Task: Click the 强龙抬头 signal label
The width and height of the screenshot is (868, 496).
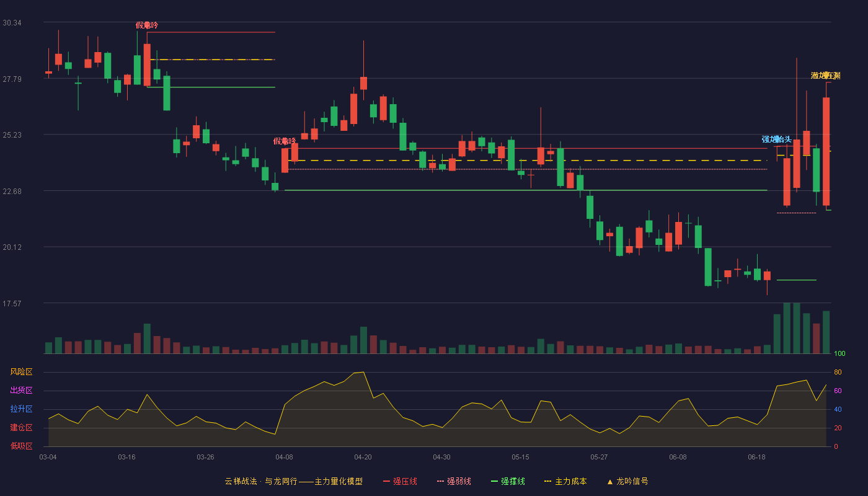Action: 777,139
